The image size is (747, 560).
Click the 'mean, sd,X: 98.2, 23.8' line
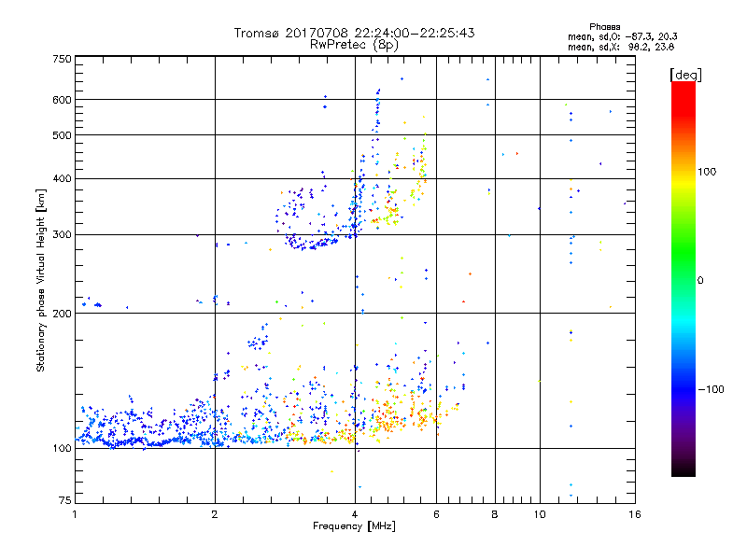click(621, 48)
